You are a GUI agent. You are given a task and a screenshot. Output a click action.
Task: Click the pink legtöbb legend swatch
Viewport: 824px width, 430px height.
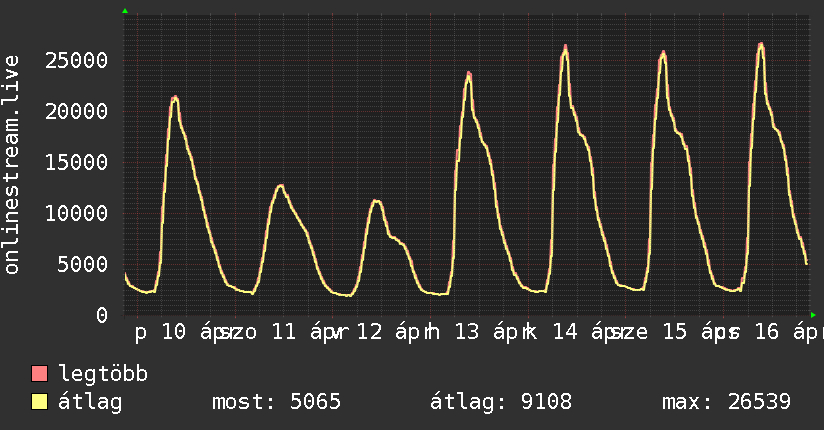(39, 374)
